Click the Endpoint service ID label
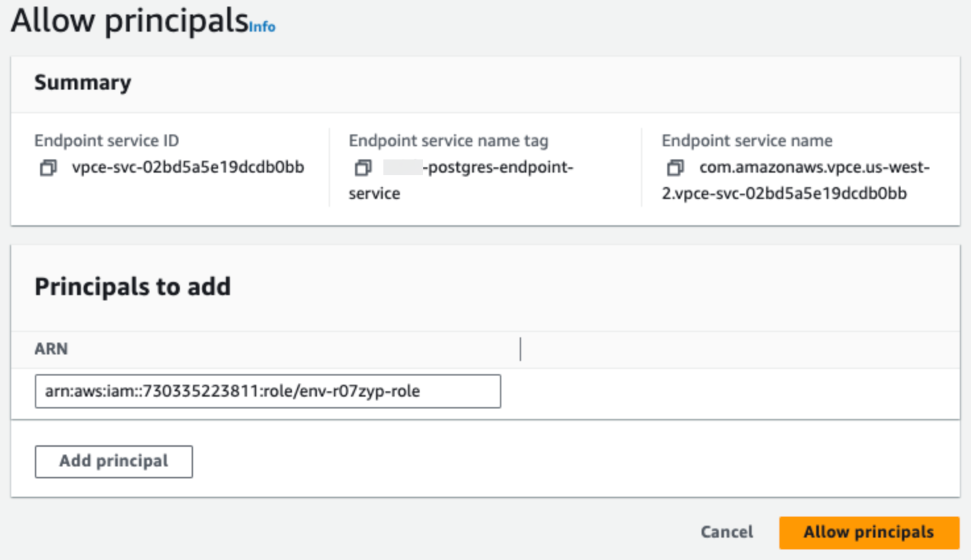Viewport: 971px width, 560px height. point(107,141)
